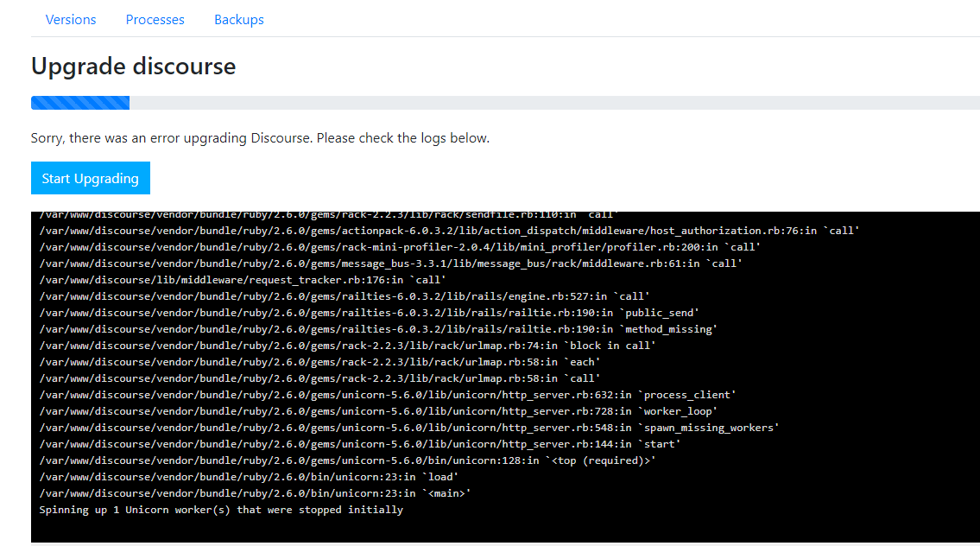Click log line ending in `process_client'
980x546 pixels.
388,395
